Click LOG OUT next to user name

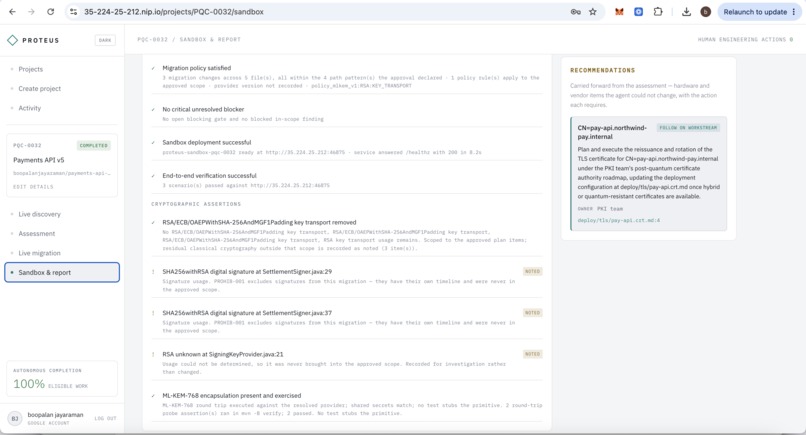click(x=105, y=419)
